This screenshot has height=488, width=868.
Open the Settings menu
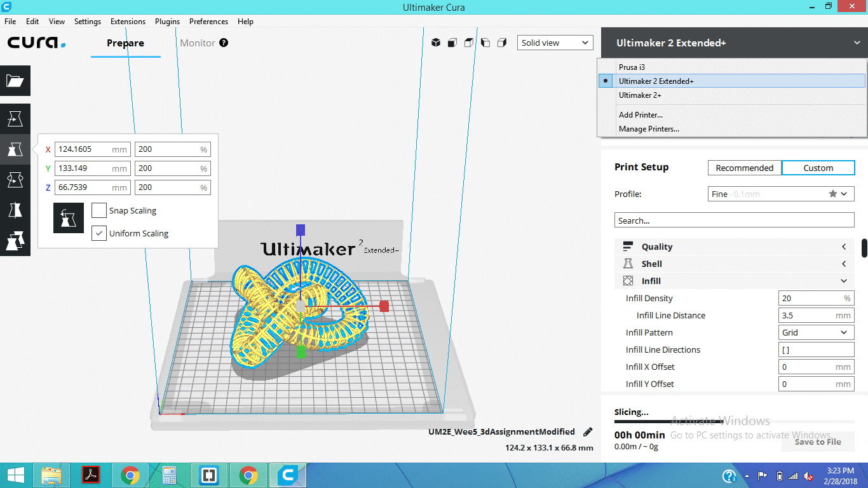(88, 21)
